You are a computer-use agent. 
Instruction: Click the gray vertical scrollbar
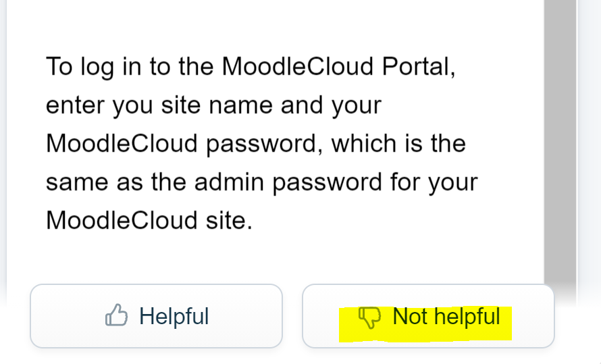click(559, 135)
